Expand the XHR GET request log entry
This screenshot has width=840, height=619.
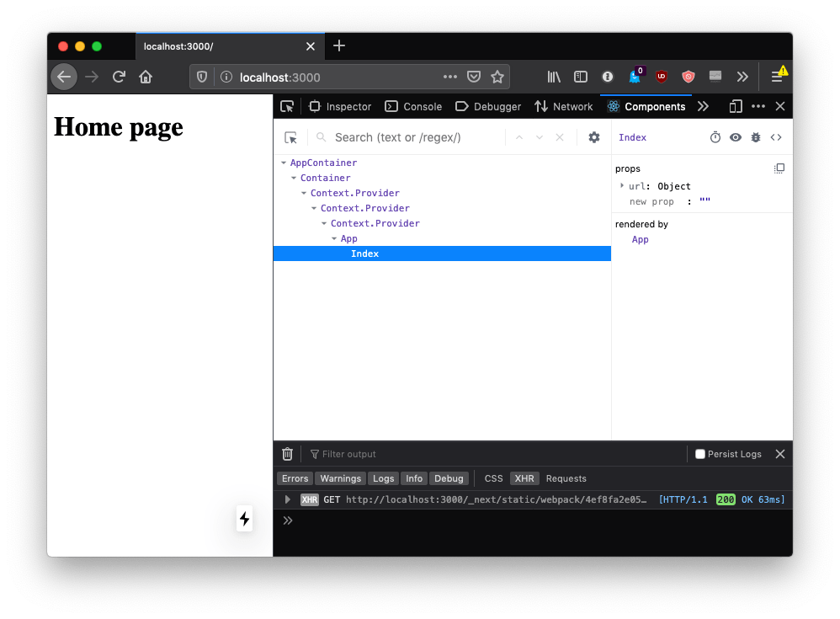tap(287, 499)
